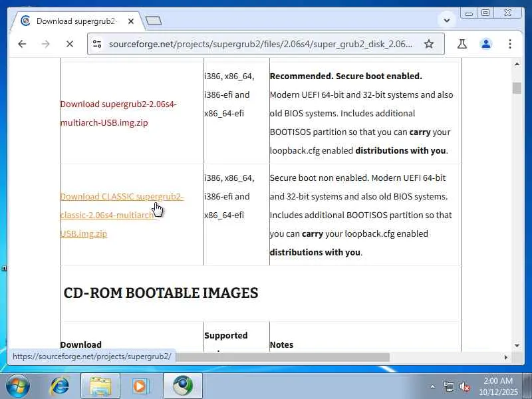Stop loading the page
This screenshot has height=399, width=532.
pyautogui.click(x=70, y=44)
